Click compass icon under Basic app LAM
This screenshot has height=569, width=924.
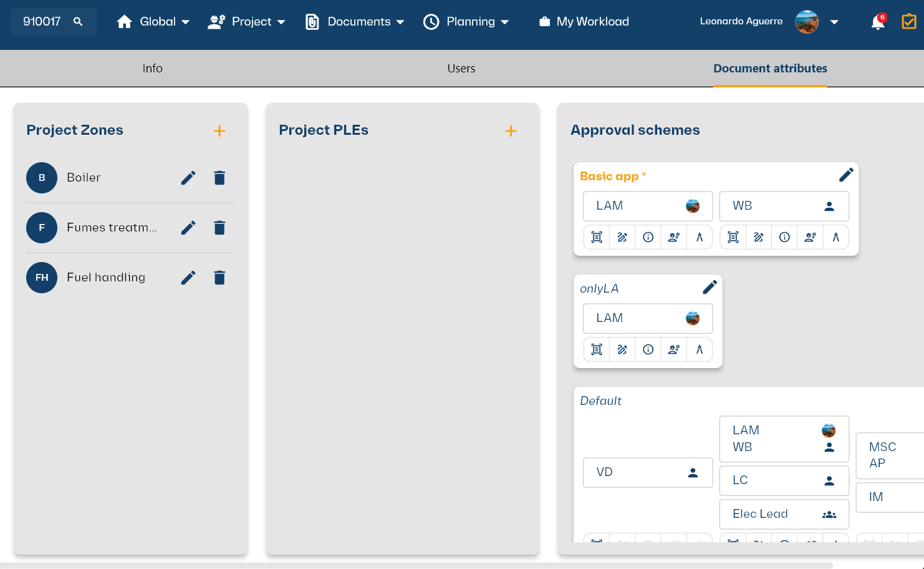(700, 237)
